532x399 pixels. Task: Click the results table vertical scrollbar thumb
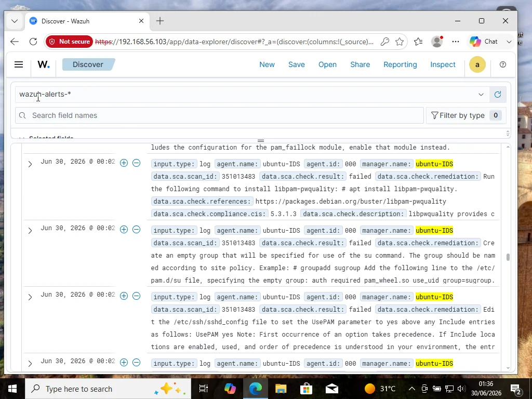click(508, 257)
